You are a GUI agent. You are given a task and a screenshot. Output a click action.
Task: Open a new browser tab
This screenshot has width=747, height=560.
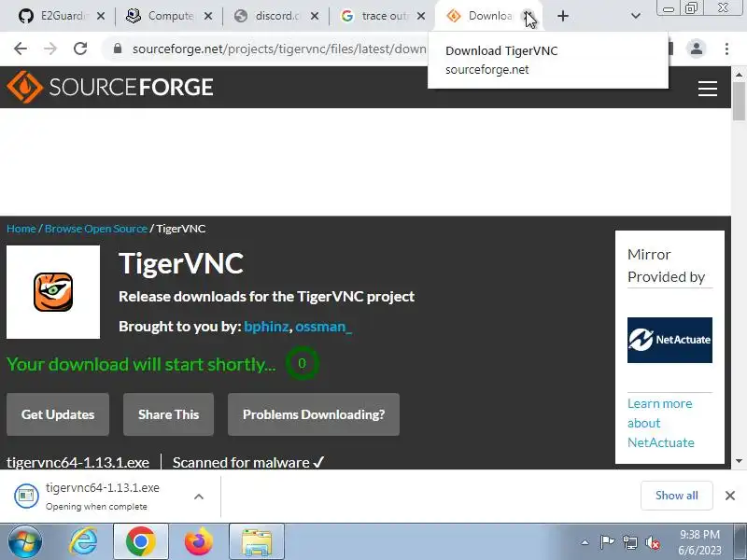563,16
